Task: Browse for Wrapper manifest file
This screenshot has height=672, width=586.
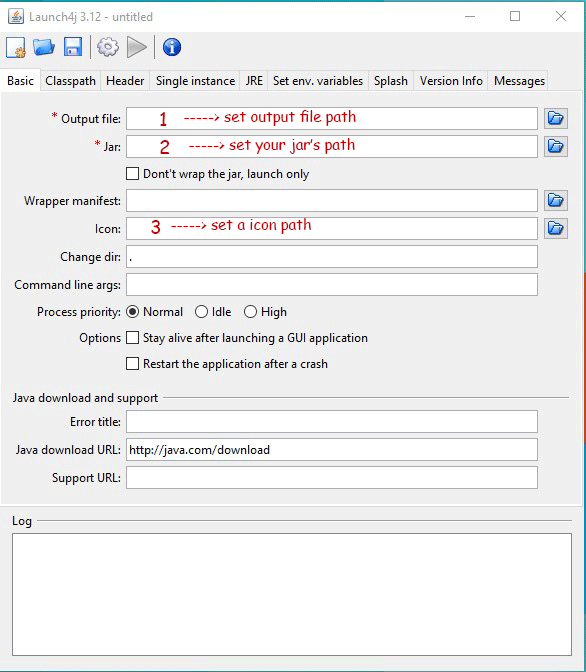Action: (556, 201)
